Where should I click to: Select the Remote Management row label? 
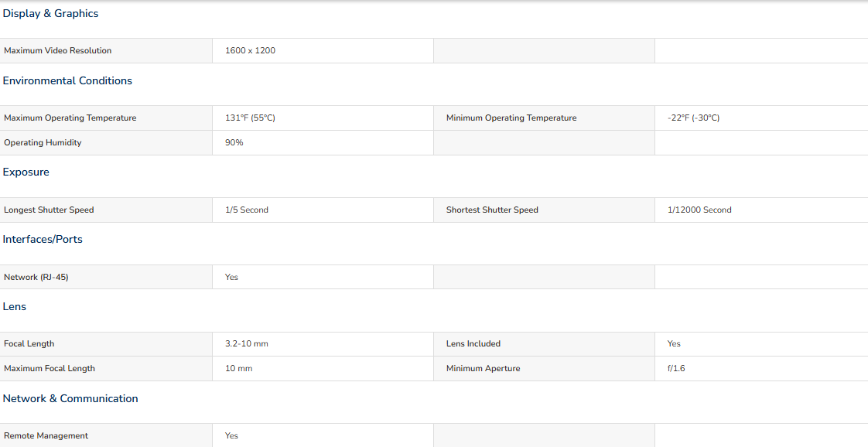46,436
